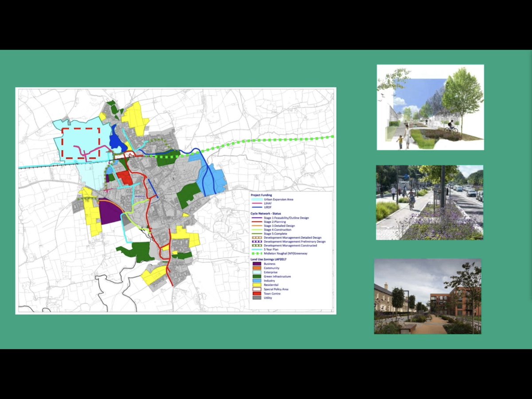
Task: Click 'Midleton Youghal (MY)Greenway' legend entry
Action: [x=286, y=254]
